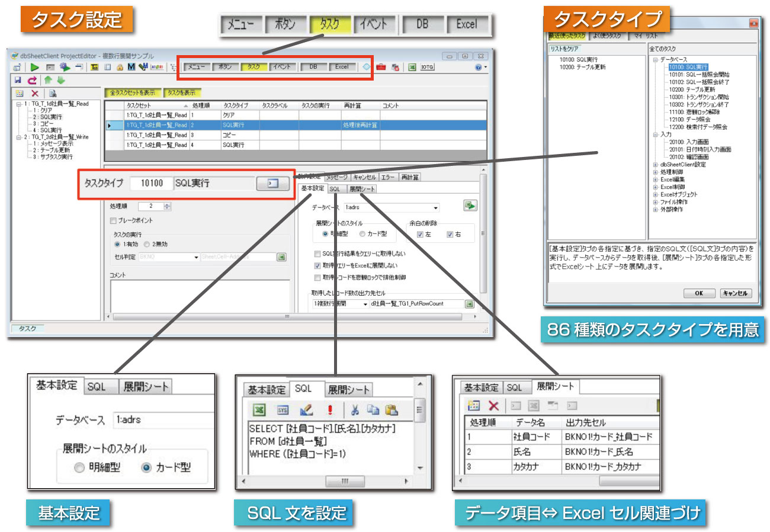Open the help icon in ProjectEditor title toolbar

[479, 67]
